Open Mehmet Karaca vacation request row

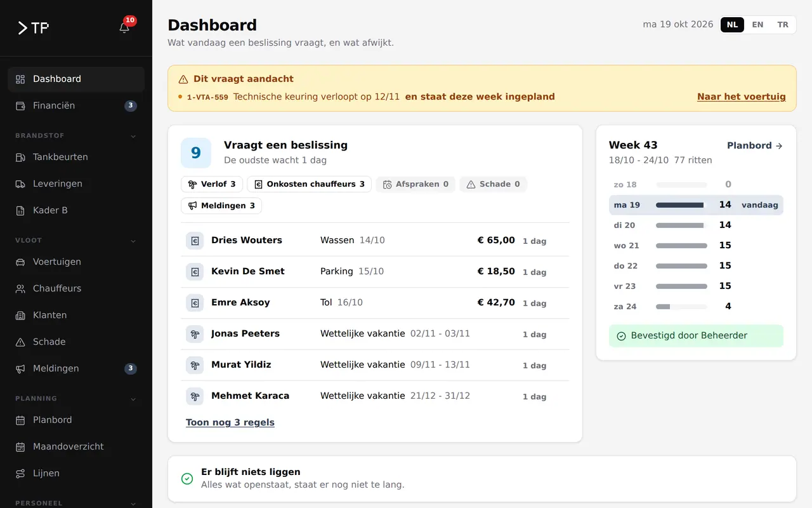pos(375,396)
